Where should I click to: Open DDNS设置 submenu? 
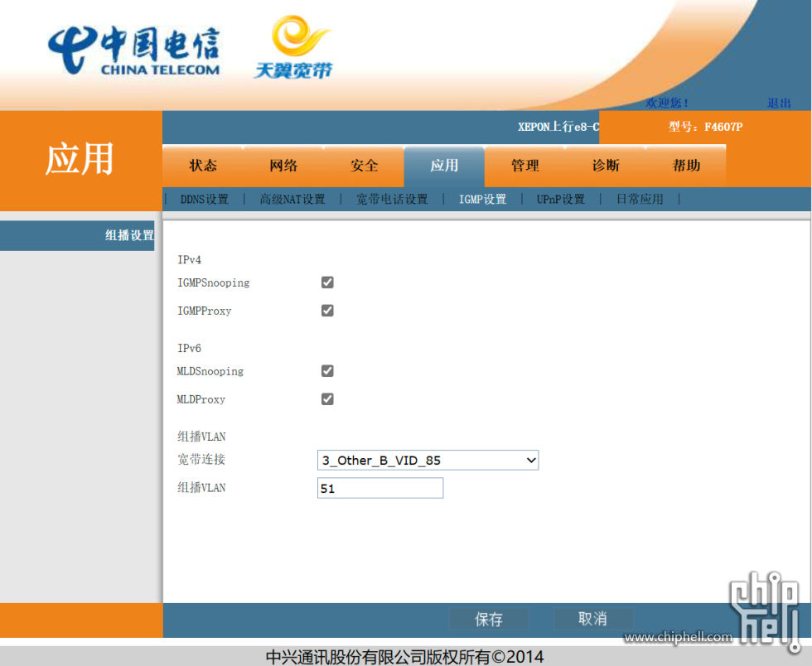(x=205, y=200)
